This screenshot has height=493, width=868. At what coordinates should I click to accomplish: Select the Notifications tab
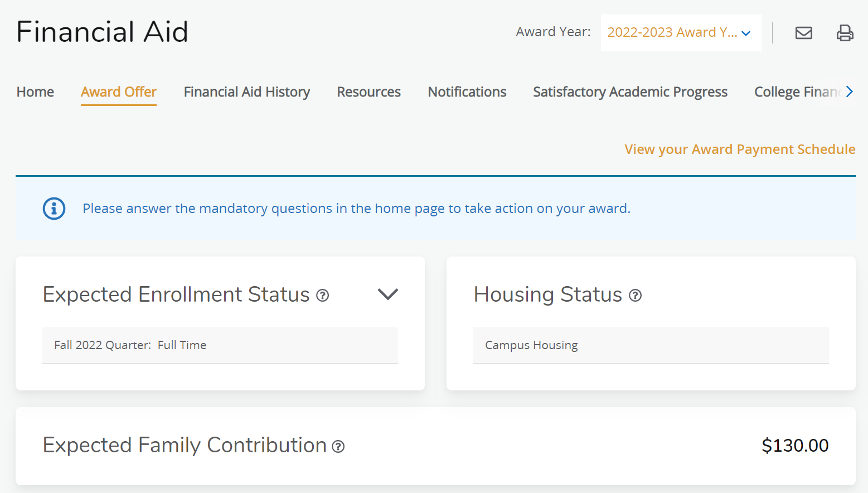467,91
